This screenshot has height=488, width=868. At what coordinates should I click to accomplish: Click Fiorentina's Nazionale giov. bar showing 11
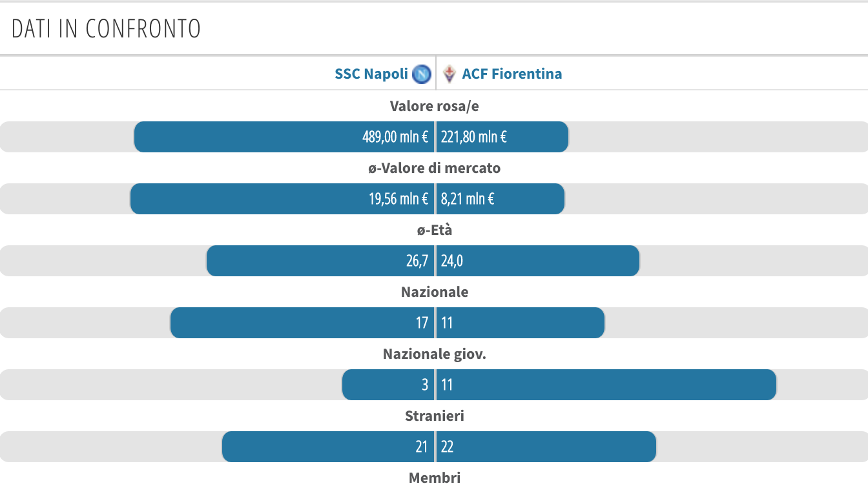[x=606, y=385]
